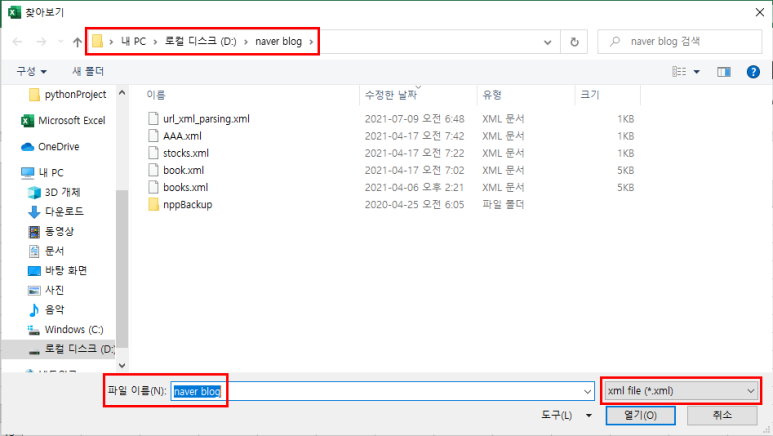Toggle the preview pane icon
This screenshot has height=436, width=773.
click(724, 72)
